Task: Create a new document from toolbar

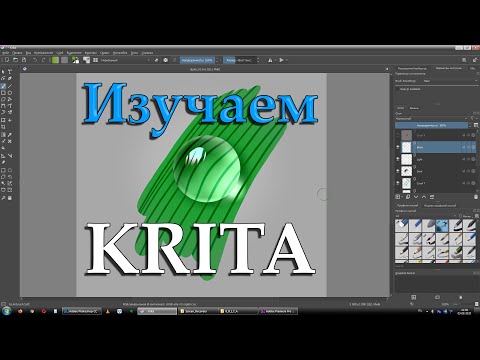Action: [x=7, y=60]
